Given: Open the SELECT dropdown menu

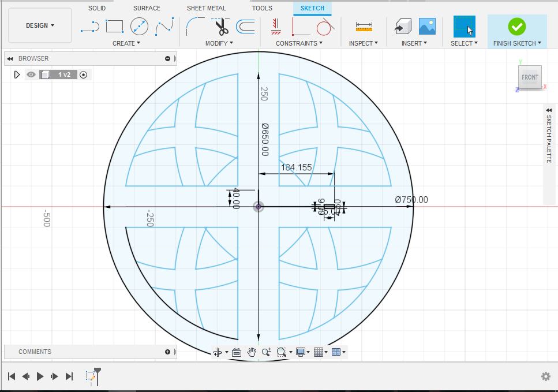Looking at the screenshot, I should click(x=464, y=43).
